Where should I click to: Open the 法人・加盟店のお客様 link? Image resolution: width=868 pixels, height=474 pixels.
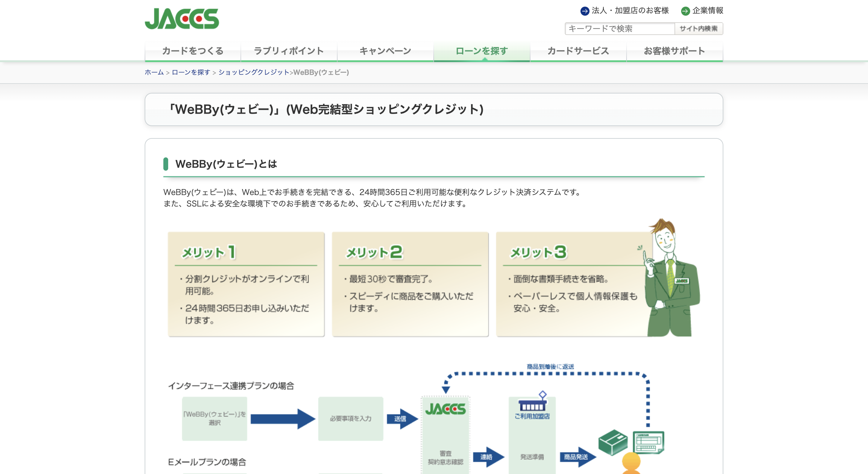coord(630,11)
